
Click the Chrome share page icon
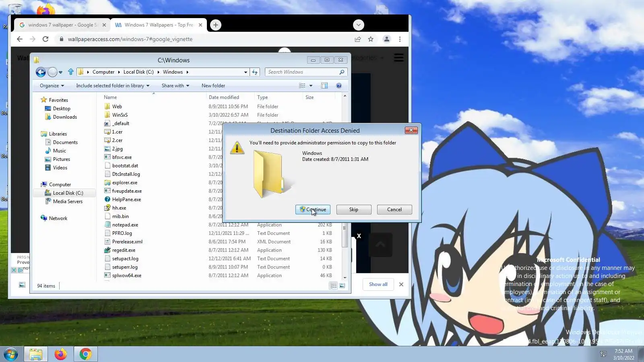pyautogui.click(x=357, y=39)
